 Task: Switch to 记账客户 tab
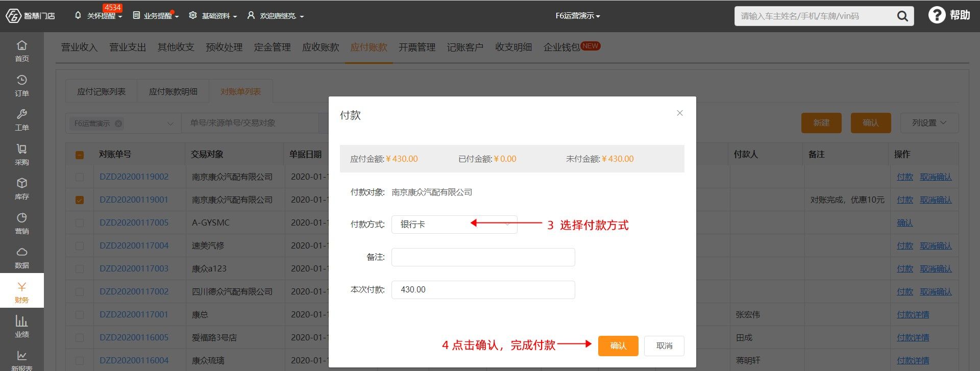465,47
